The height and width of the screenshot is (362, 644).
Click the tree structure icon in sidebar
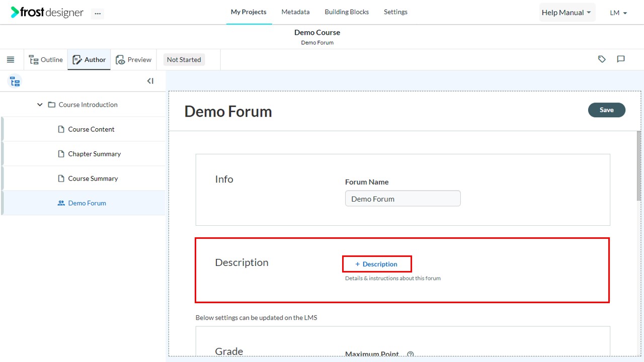coord(15,81)
